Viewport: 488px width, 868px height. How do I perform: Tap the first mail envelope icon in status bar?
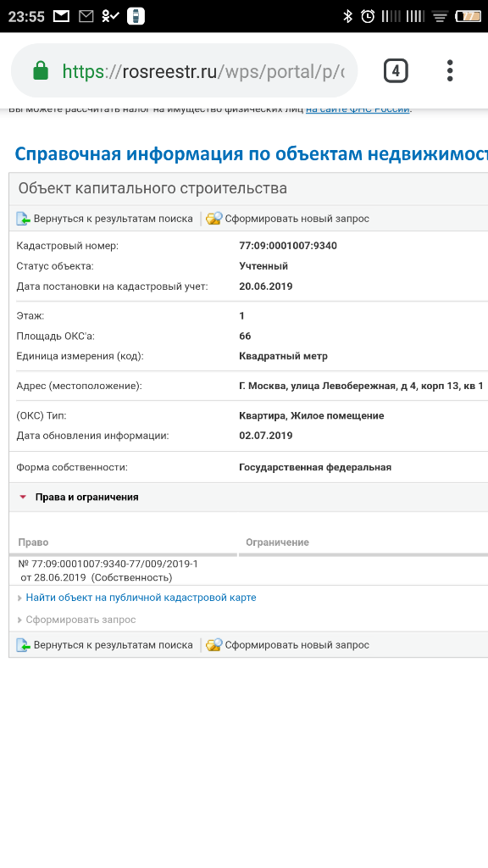pos(61,16)
